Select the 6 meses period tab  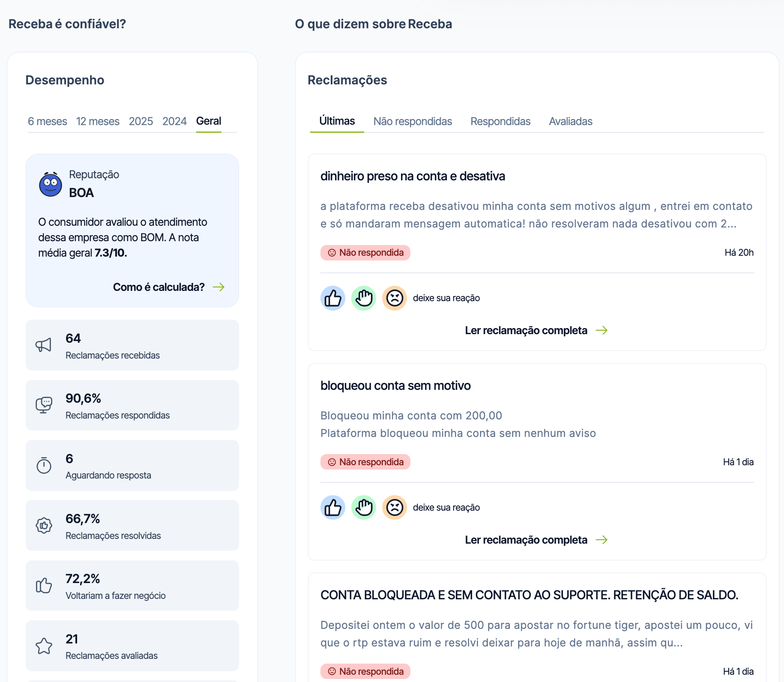(48, 121)
